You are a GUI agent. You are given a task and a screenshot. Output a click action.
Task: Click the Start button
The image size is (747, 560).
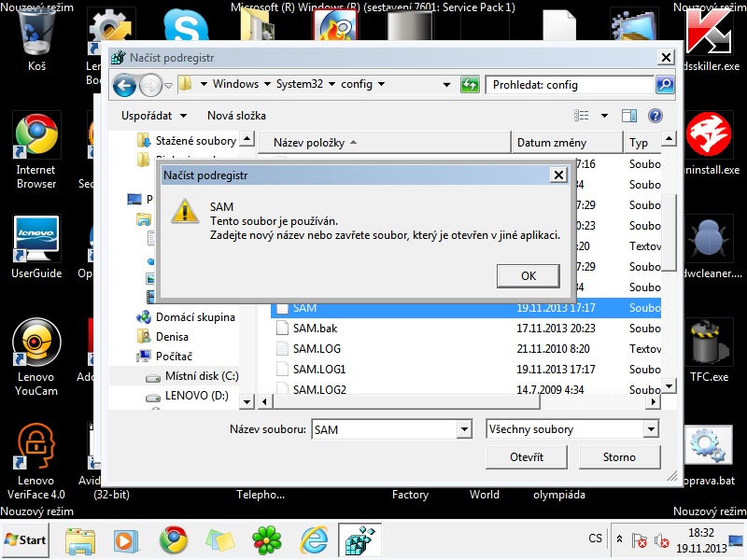point(26,539)
